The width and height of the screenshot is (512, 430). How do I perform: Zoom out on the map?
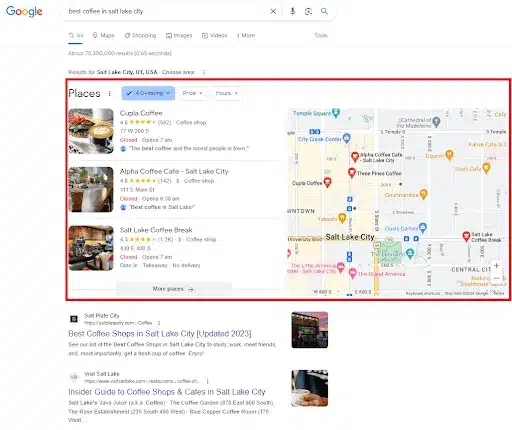click(x=496, y=278)
